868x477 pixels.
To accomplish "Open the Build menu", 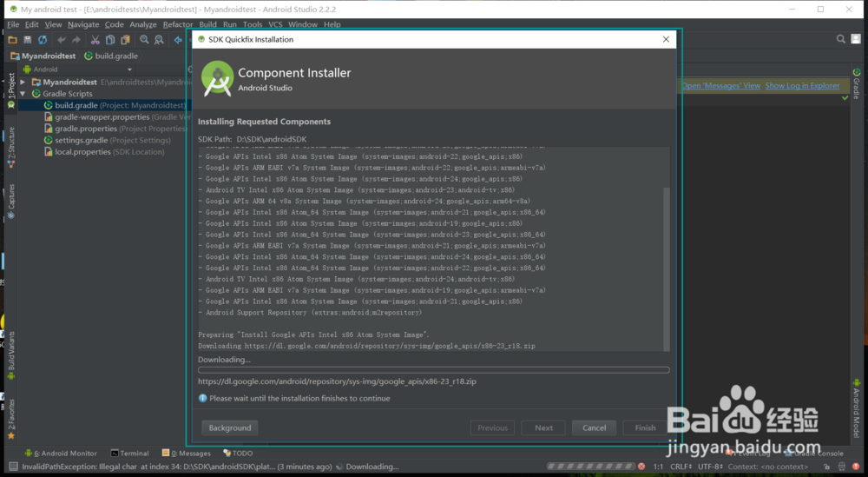I will point(207,24).
